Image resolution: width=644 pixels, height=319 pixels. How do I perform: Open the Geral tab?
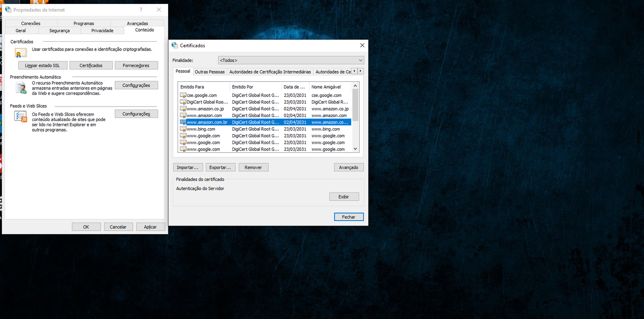tap(21, 31)
